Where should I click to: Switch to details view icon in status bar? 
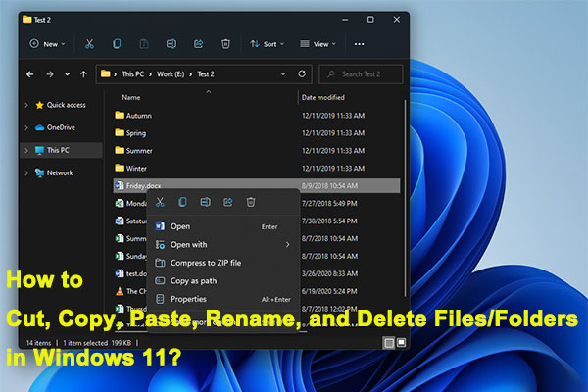(389, 342)
